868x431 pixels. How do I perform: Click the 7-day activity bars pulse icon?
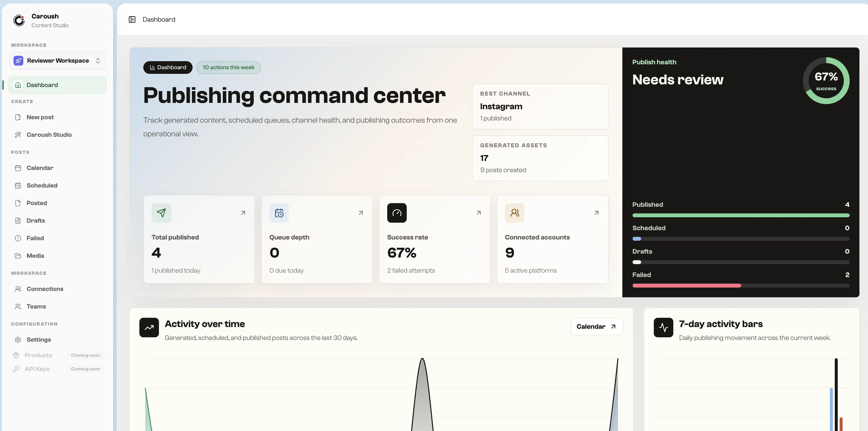663,327
